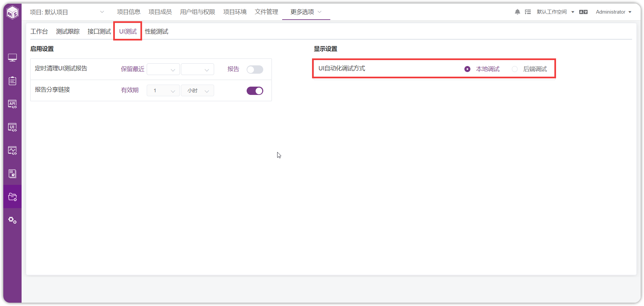Screen dimensions: 644x306
Task: Go to 项目成员 menu item
Action: [160, 12]
